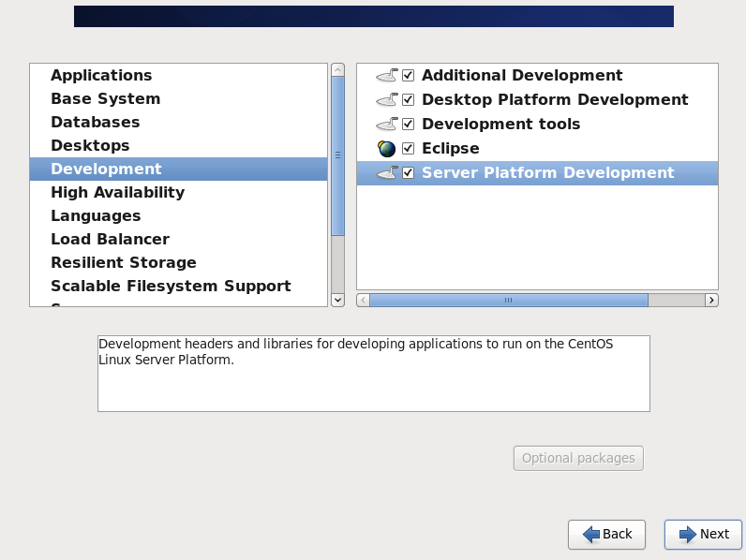The width and height of the screenshot is (746, 560).
Task: Click the blue arrow icon on Next
Action: (x=688, y=534)
